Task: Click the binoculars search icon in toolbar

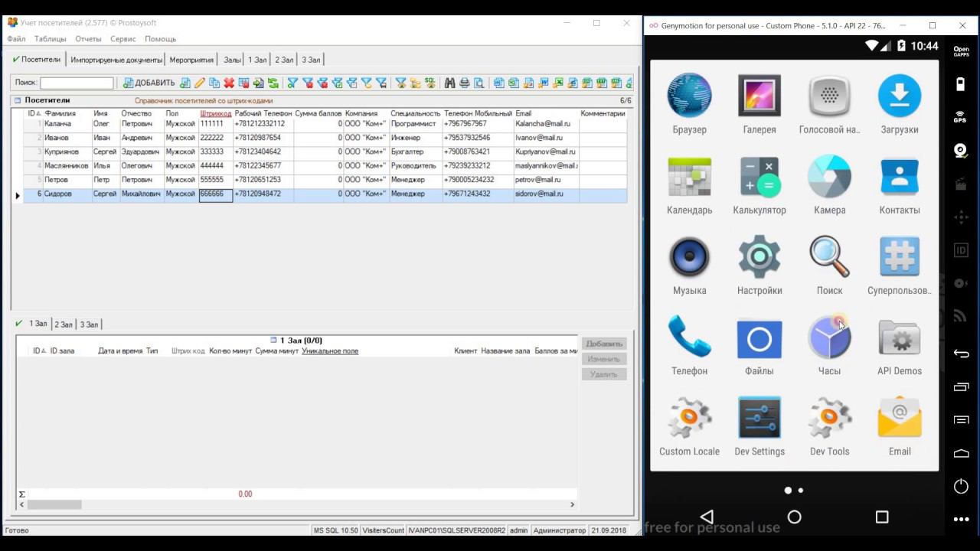Action: [449, 83]
